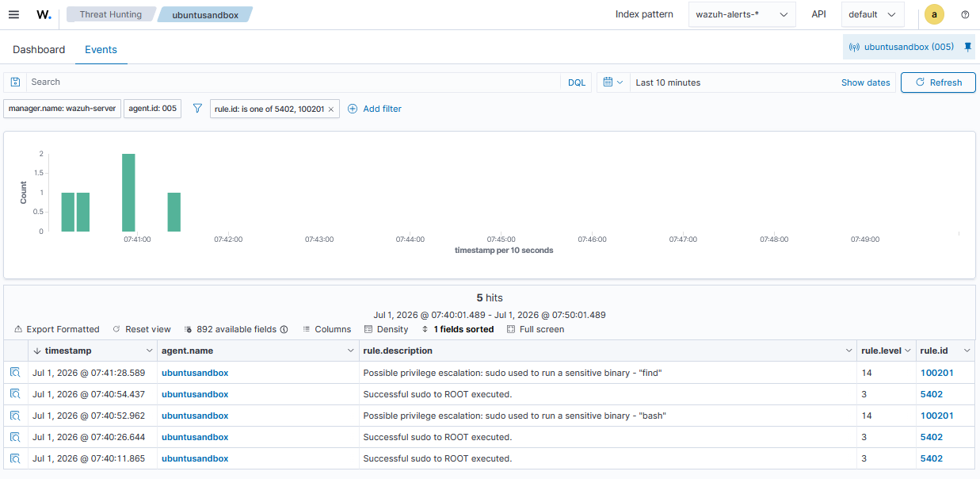Open ubuntusandbox link in 07:40:54.437 row

195,394
